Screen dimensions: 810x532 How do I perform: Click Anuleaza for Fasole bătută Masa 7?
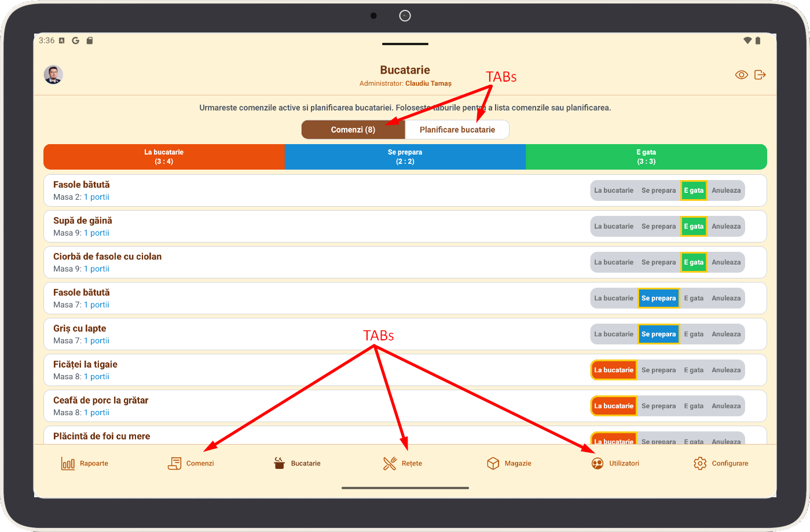tap(726, 298)
